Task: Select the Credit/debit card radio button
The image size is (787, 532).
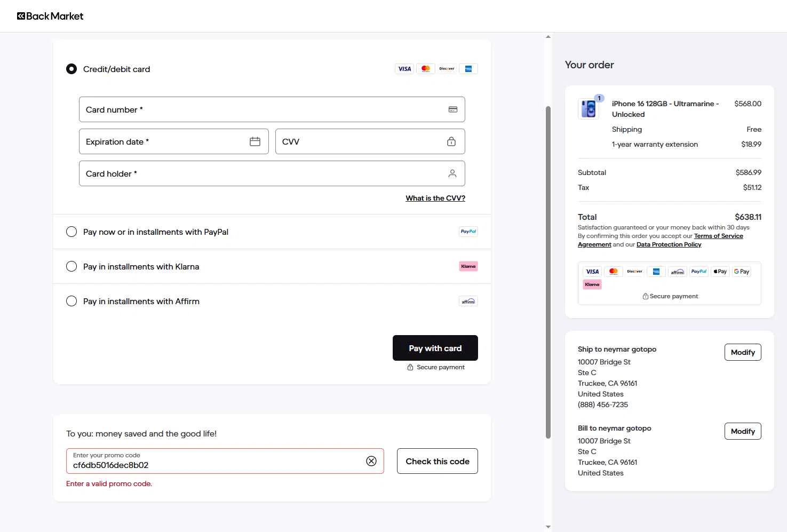Action: pyautogui.click(x=71, y=69)
